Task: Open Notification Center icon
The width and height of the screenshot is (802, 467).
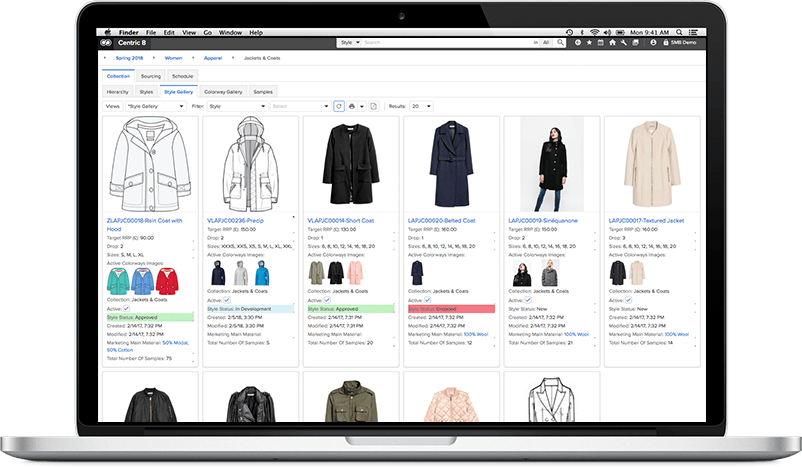Action: coord(693,32)
